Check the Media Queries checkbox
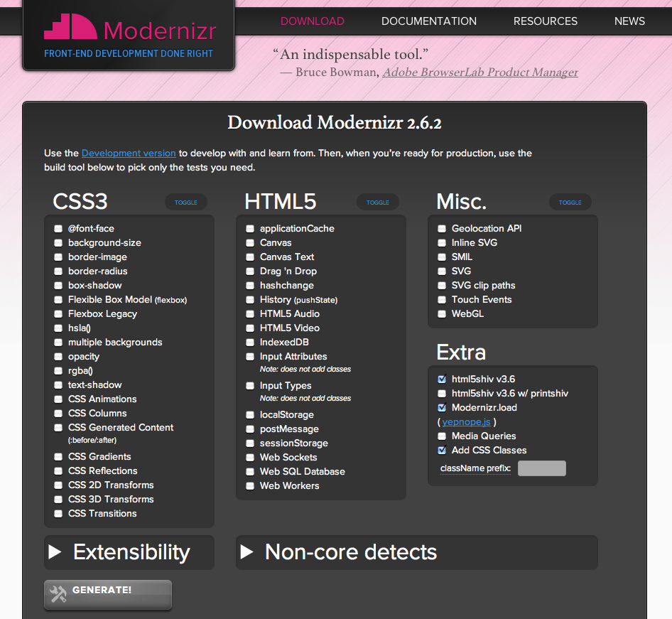Image resolution: width=672 pixels, height=619 pixels. [442, 436]
